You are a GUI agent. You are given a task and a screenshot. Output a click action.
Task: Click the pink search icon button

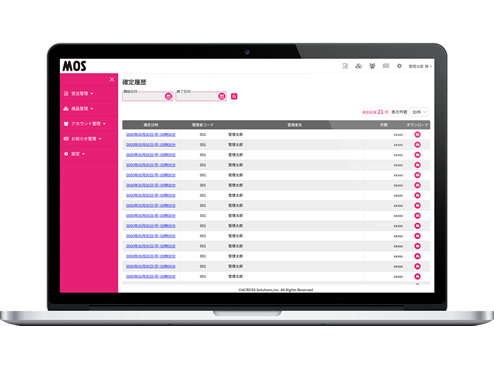tap(234, 96)
